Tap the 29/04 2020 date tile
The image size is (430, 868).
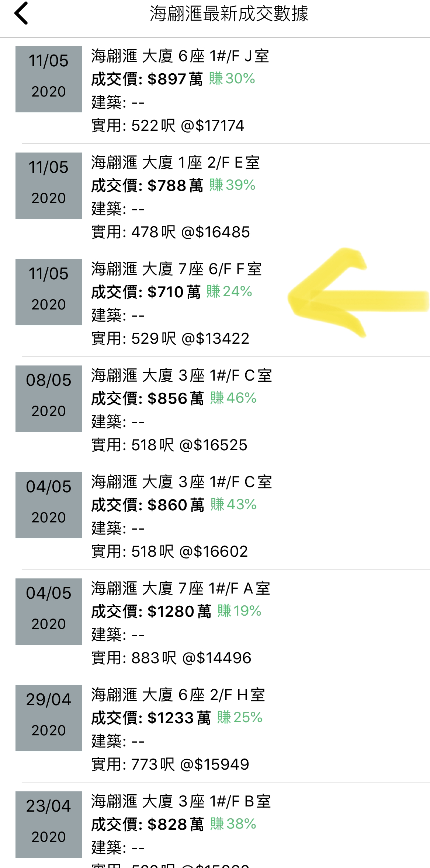click(49, 718)
